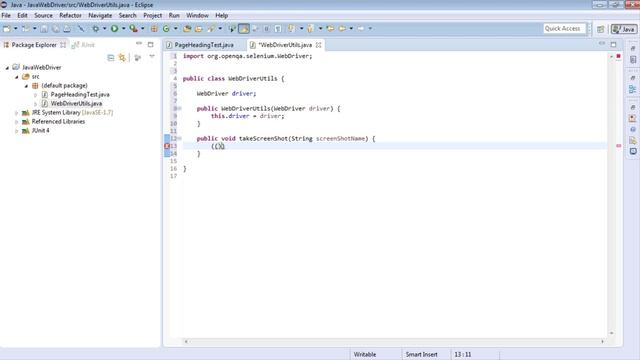Toggle Mark Occurrences highlighted toolbar icon
The height and width of the screenshot is (360, 640).
pos(244,29)
